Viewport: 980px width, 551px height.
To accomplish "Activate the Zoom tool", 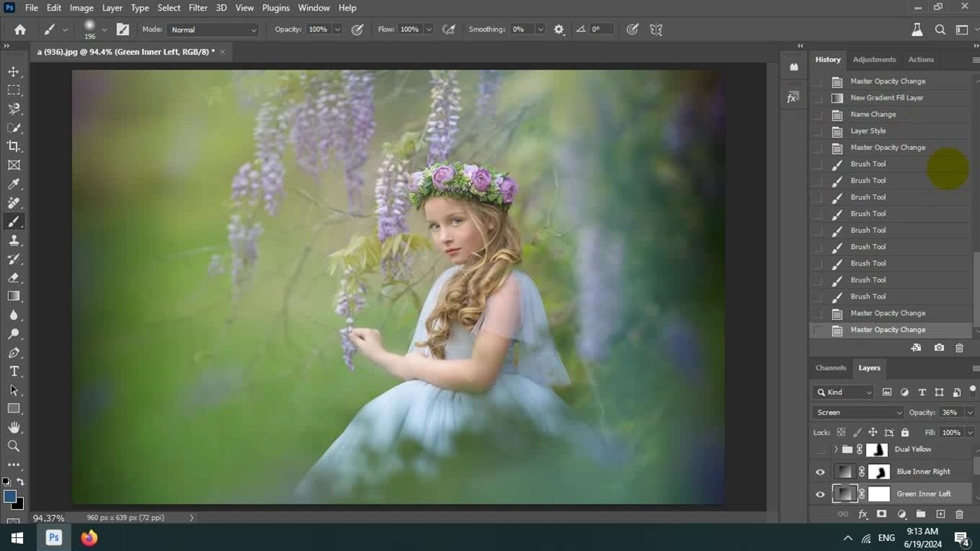I will tap(14, 446).
